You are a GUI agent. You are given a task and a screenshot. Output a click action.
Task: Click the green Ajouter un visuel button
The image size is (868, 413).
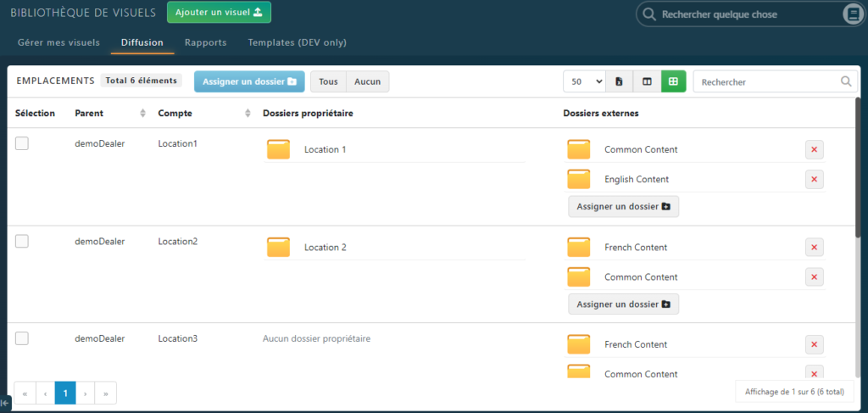[x=219, y=13]
